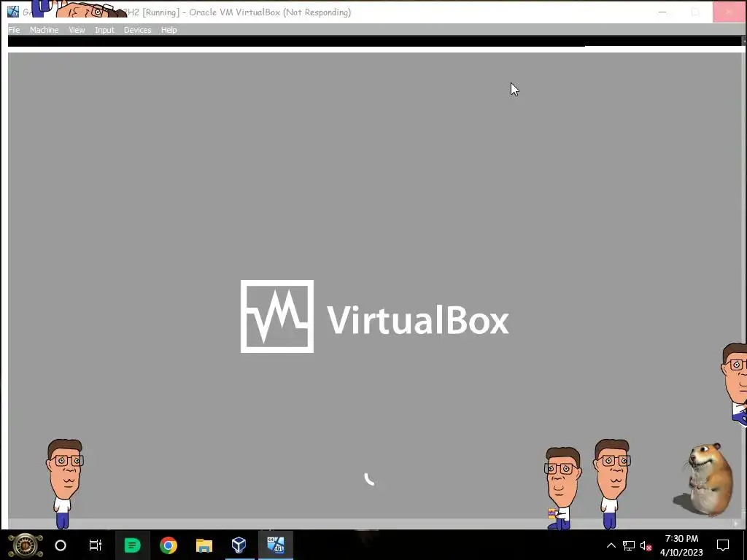Open File Explorer from taskbar
The height and width of the screenshot is (560, 747).
(204, 545)
